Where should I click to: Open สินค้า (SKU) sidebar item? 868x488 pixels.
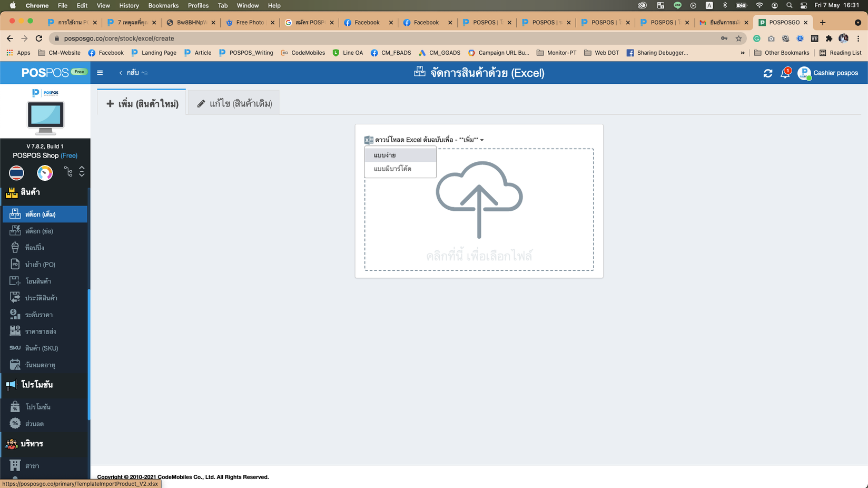[x=41, y=348]
